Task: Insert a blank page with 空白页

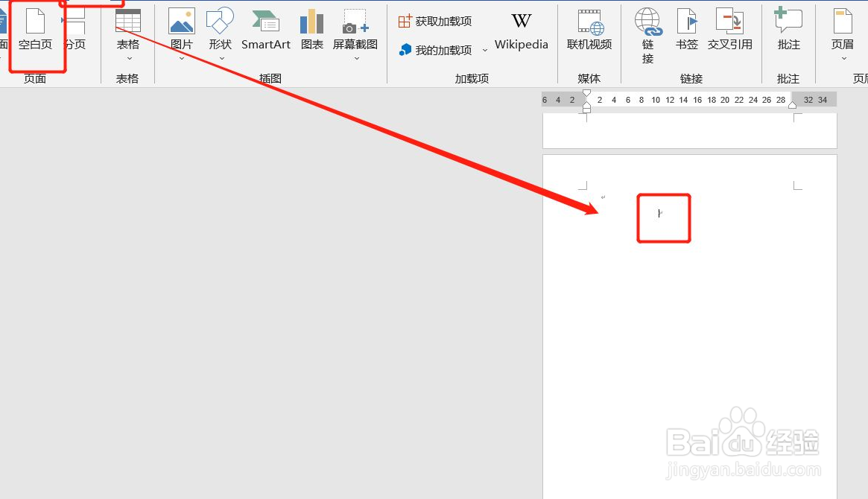Action: pos(36,29)
